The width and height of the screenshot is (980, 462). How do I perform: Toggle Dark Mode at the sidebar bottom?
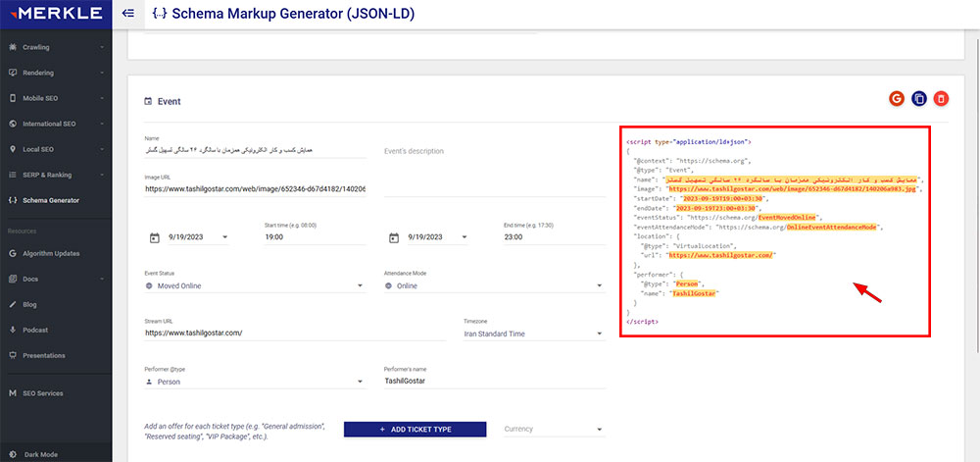point(35,454)
